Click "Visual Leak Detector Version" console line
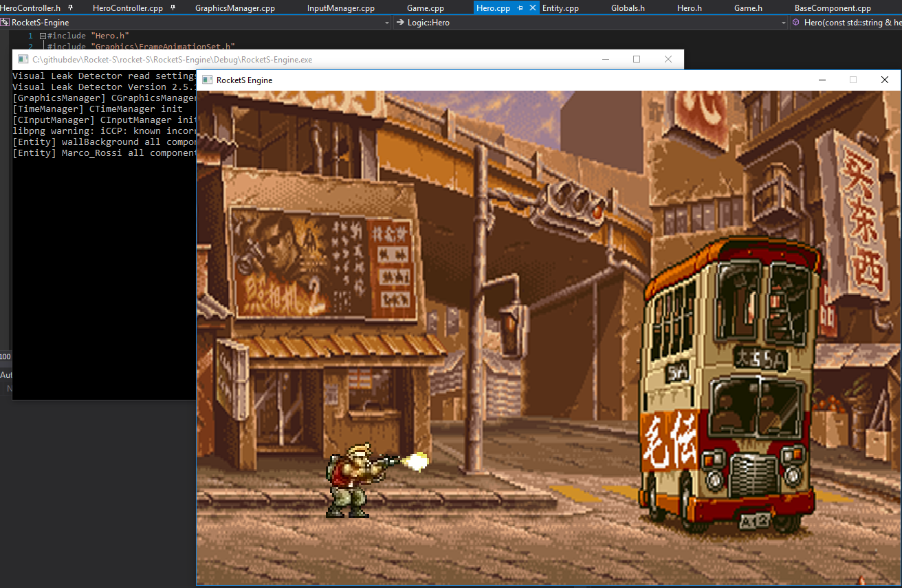This screenshot has height=588, width=902. [x=104, y=87]
